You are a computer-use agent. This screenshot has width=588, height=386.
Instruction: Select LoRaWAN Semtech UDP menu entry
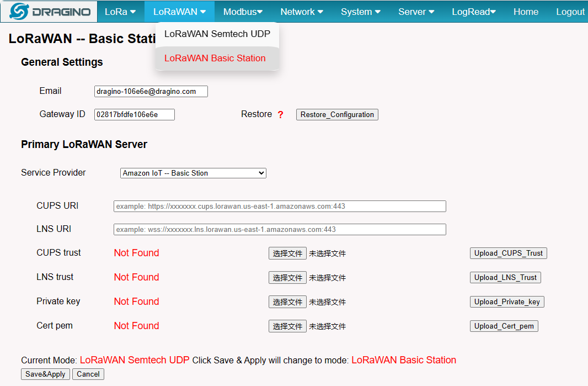[217, 34]
